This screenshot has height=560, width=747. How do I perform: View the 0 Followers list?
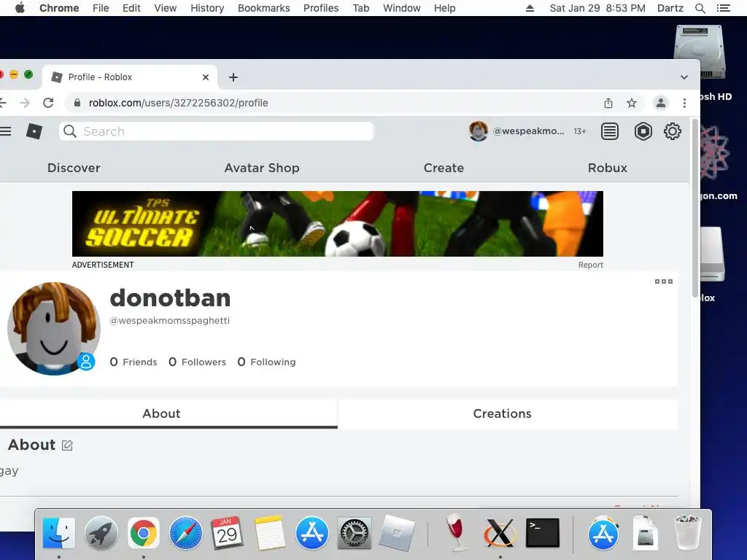click(197, 362)
